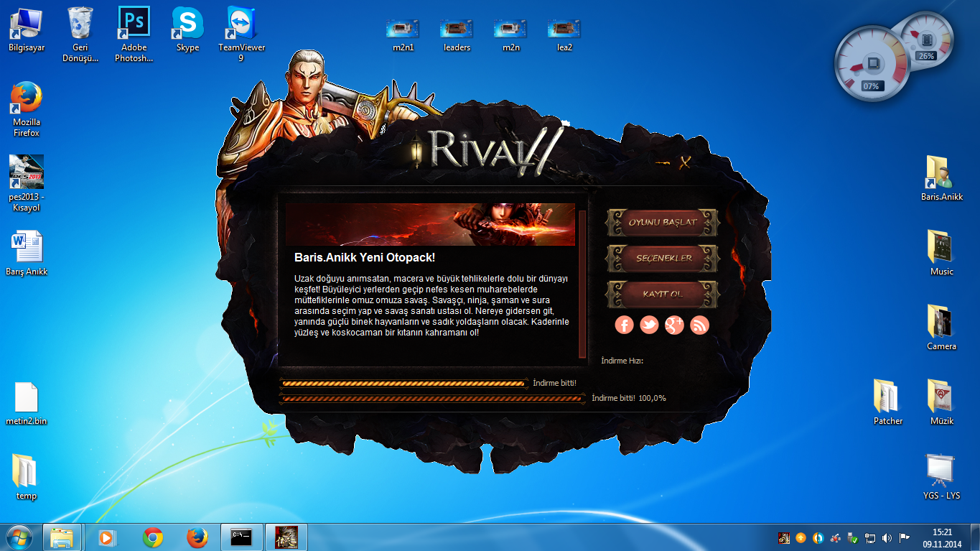Image resolution: width=980 pixels, height=551 pixels.
Task: Click the news banner image in launcher
Action: point(430,224)
